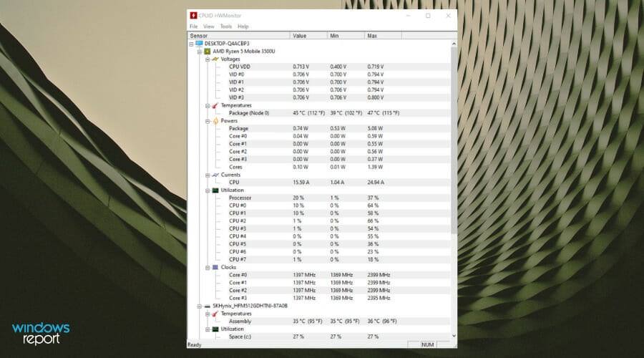The image size is (644, 358).
Task: Click the CPU Utilization chip icon
Action: [x=215, y=190]
